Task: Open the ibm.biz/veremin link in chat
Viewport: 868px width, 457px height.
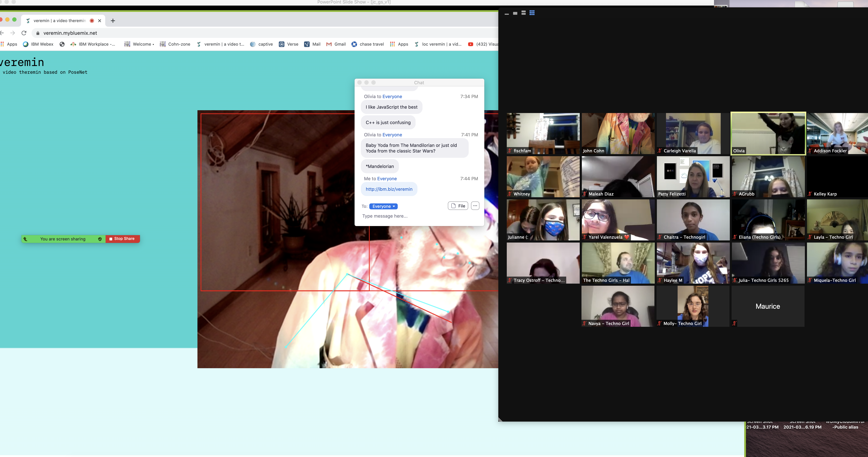Action: click(389, 189)
